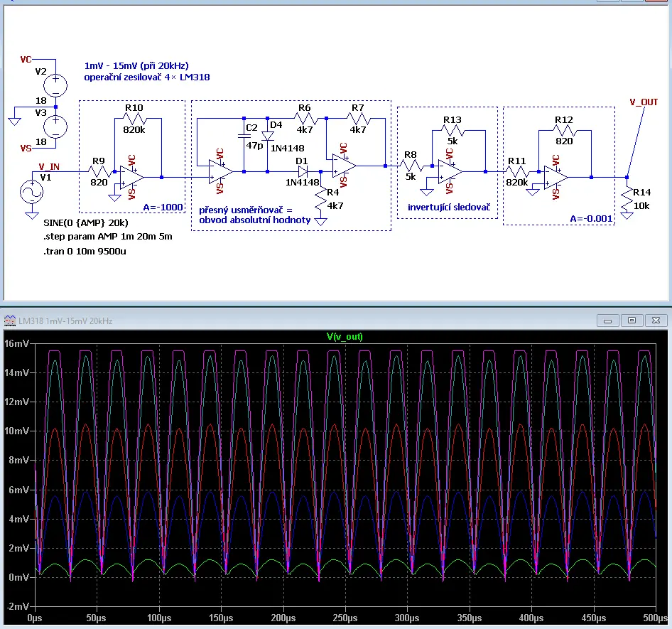Select the R13 5k feedback resistor
Screen dimensions: 672x629
click(452, 130)
